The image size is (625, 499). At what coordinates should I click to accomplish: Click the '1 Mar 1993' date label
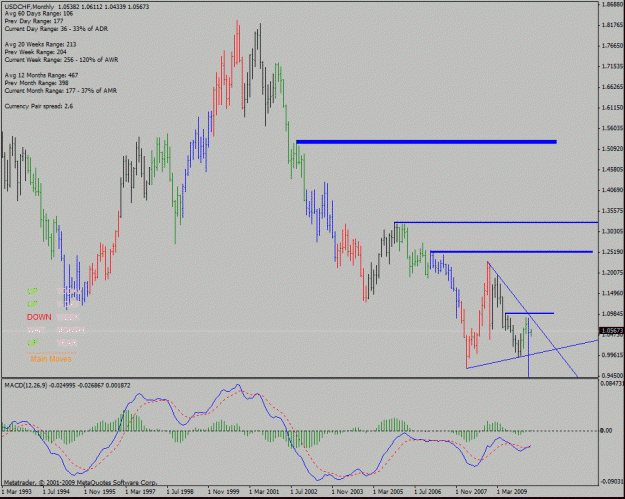click(x=17, y=491)
